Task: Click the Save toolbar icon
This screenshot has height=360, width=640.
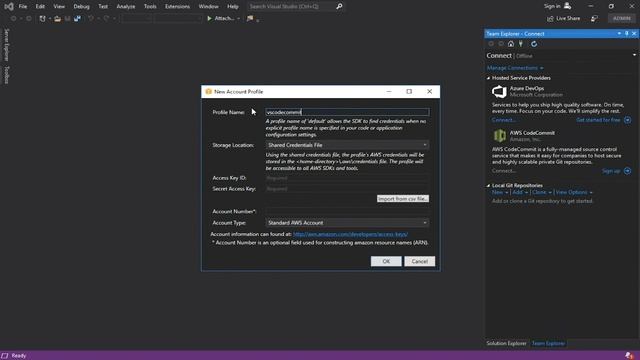Action: click(x=67, y=18)
